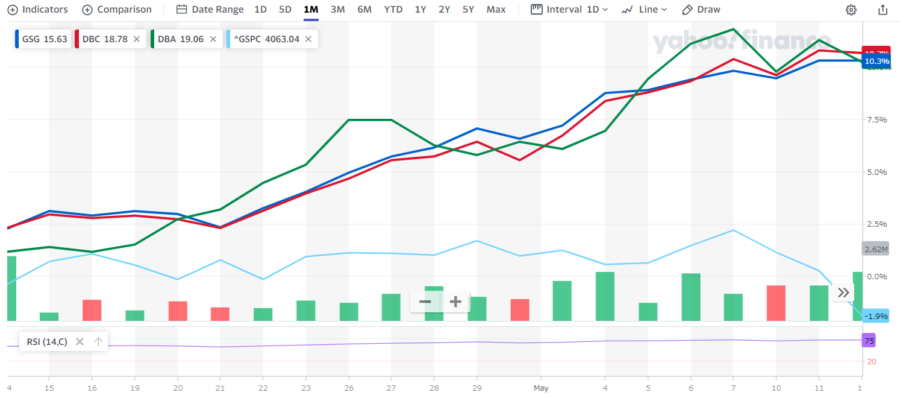Remove DBC comparison with its X
900x395 pixels.
pyautogui.click(x=137, y=39)
